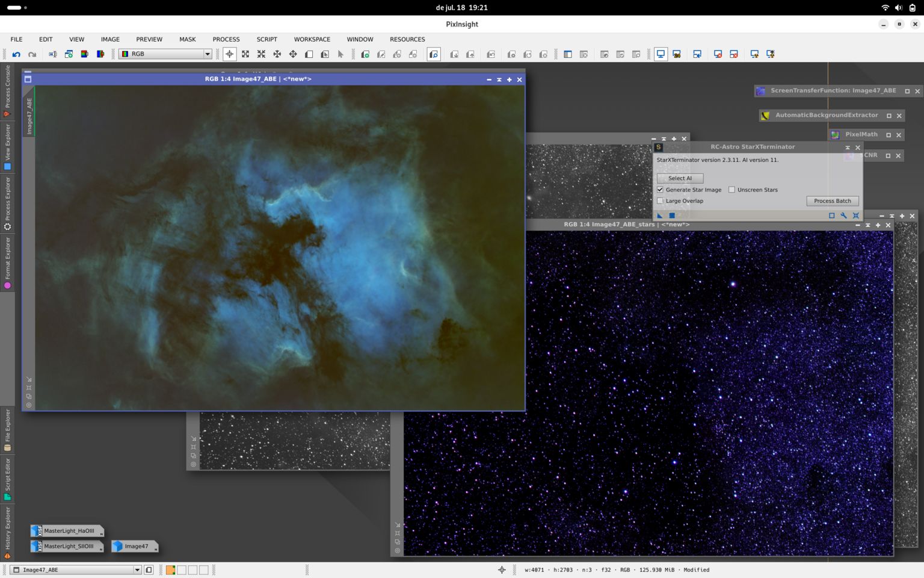
Task: Click StarXTerminator new instance triangle icon
Action: (x=661, y=216)
